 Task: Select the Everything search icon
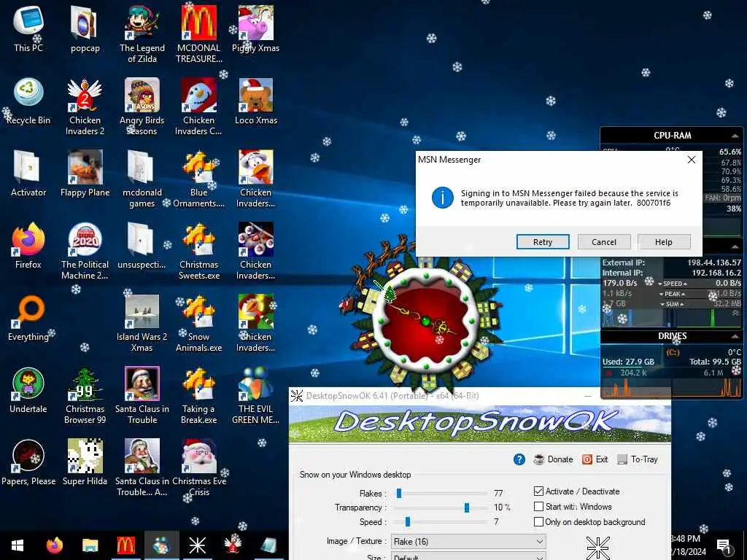pos(28,318)
